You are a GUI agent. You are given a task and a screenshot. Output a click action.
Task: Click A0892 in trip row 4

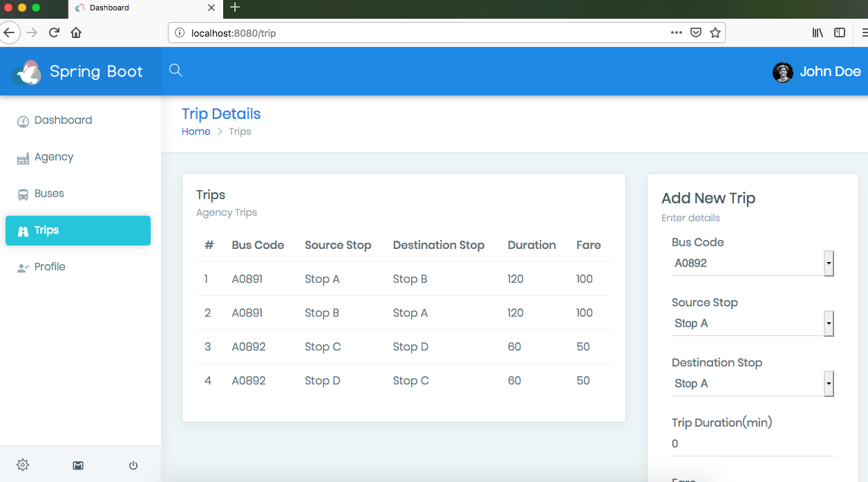[249, 381]
